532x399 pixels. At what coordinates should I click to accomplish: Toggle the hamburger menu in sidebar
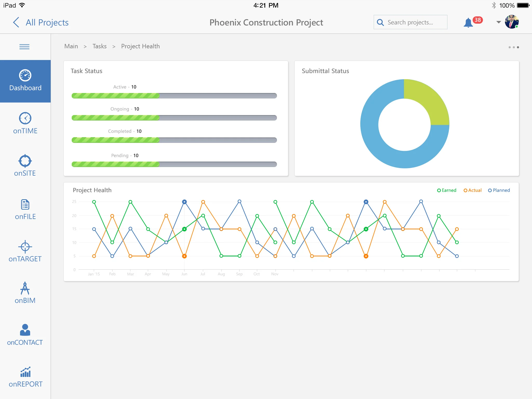[24, 47]
